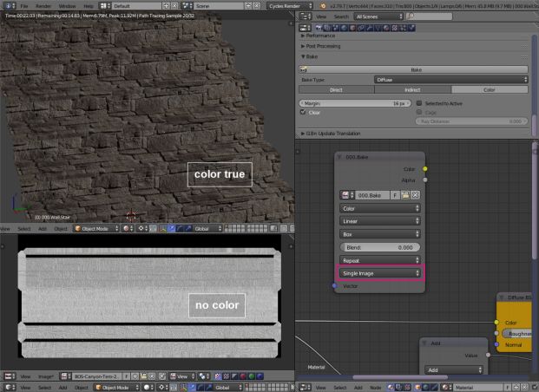The width and height of the screenshot is (539, 392).
Task: Open Search menu in outliner header
Action: 341,16
